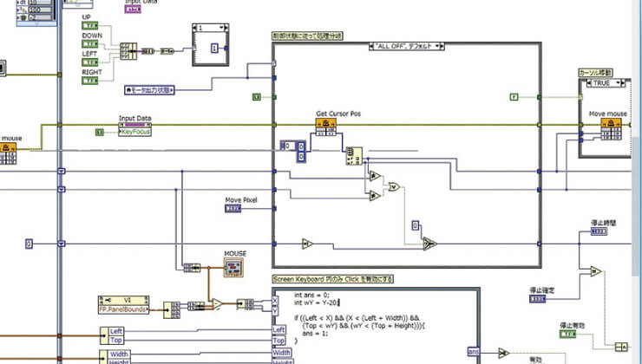
Task: Click the DOWN boolean terminal
Action: [90, 44]
